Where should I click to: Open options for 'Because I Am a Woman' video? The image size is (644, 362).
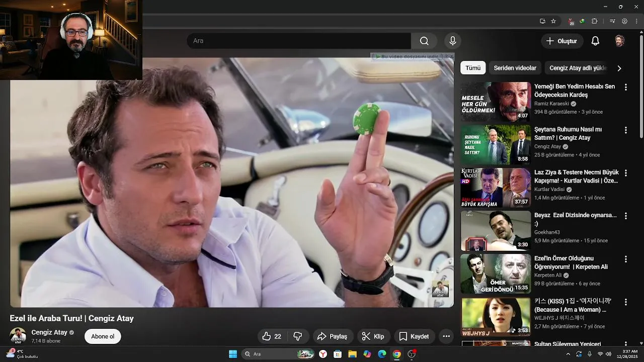click(x=626, y=302)
